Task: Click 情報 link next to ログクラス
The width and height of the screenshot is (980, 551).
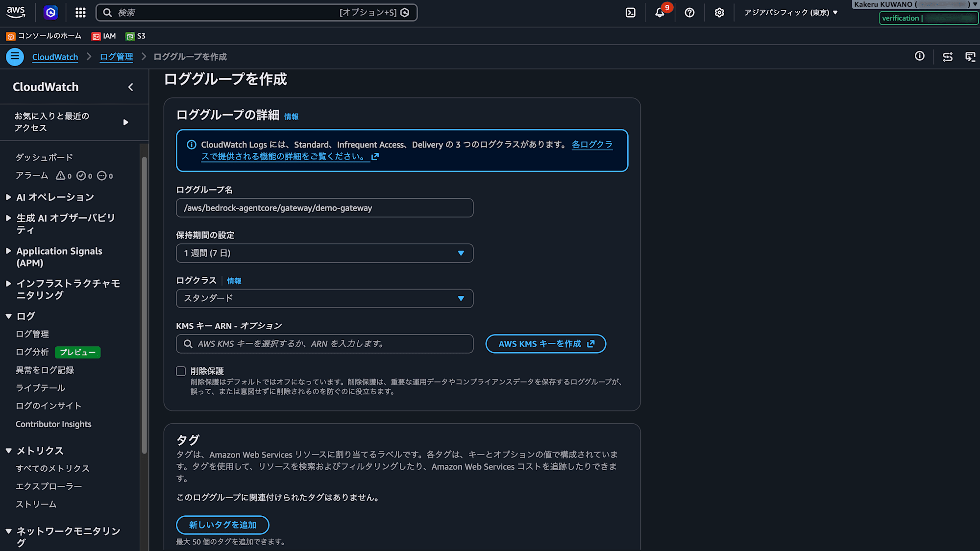Action: [234, 281]
